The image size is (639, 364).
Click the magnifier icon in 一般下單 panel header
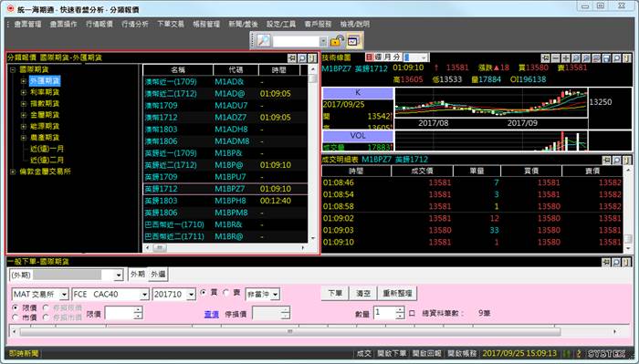[x=616, y=262]
